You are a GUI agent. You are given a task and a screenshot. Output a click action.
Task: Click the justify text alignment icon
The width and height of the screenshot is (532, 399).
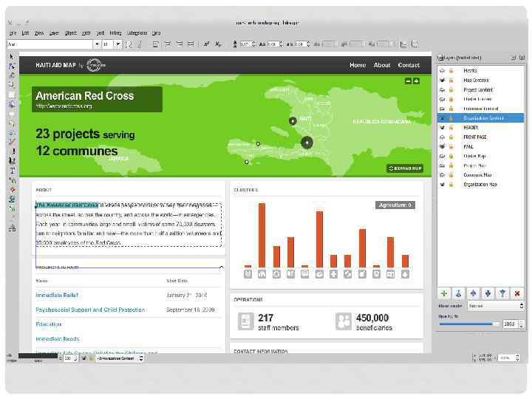coord(191,44)
